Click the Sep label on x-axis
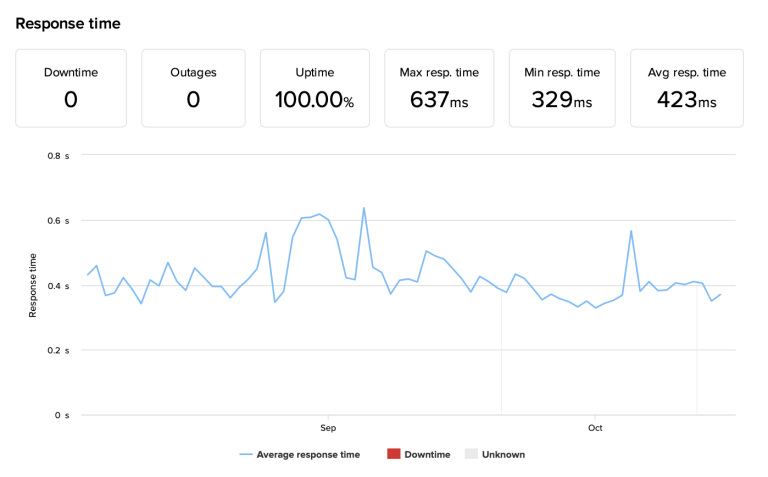 click(x=328, y=428)
